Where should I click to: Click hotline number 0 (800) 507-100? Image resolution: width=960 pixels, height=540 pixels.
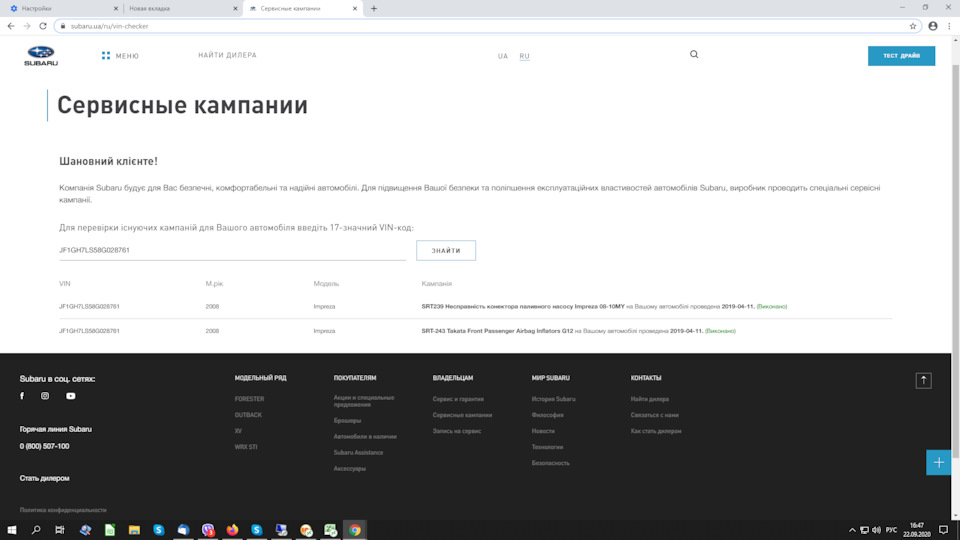click(44, 446)
